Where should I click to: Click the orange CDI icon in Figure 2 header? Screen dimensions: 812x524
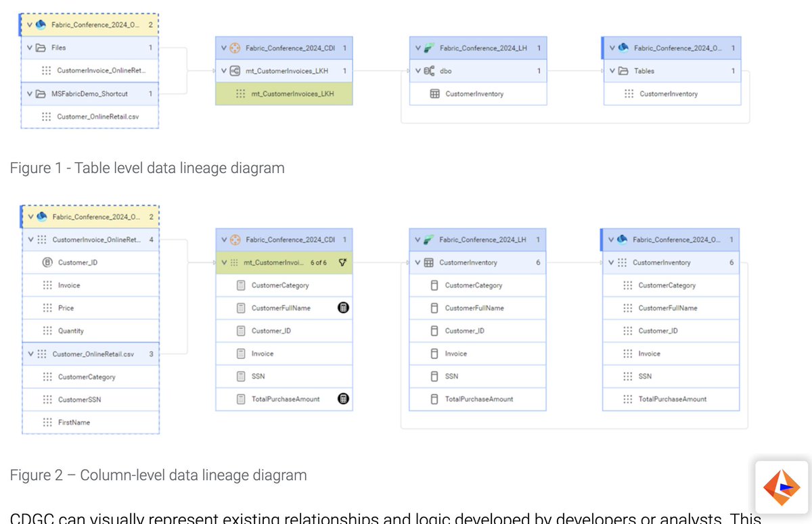[235, 239]
